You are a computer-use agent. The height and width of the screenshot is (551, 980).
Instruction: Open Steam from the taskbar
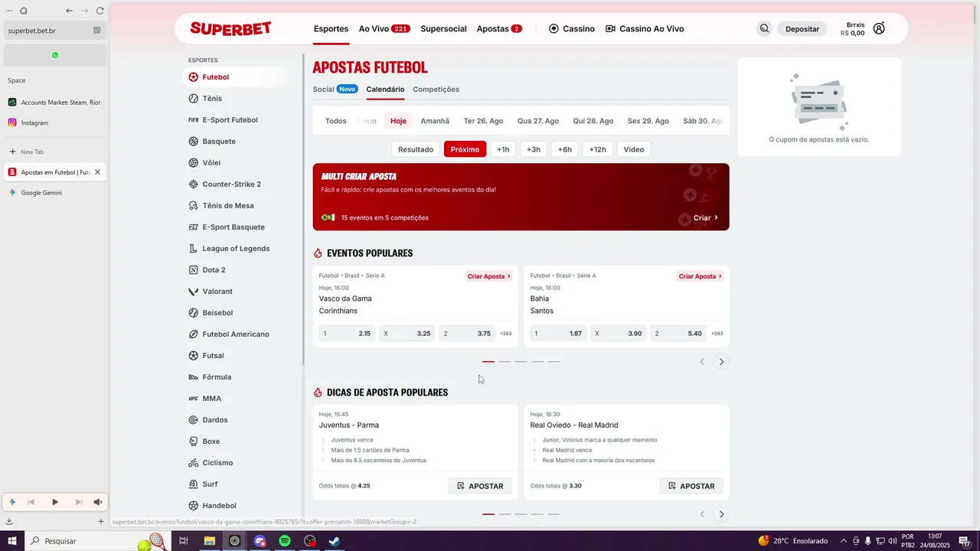pos(335,541)
